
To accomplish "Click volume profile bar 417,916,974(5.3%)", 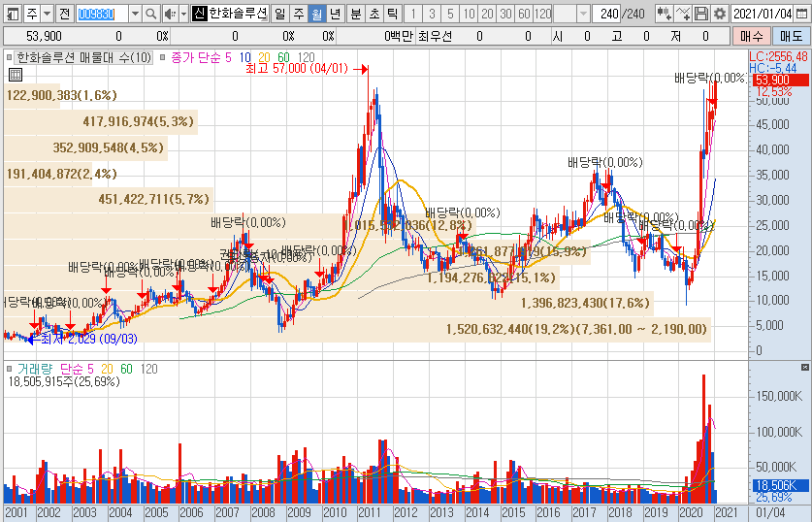I will click(101, 121).
